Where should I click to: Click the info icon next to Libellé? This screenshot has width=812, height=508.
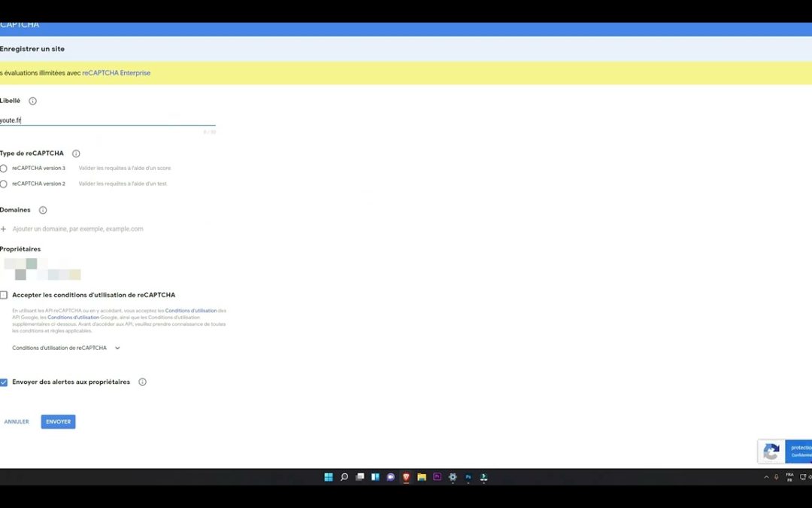pos(32,101)
